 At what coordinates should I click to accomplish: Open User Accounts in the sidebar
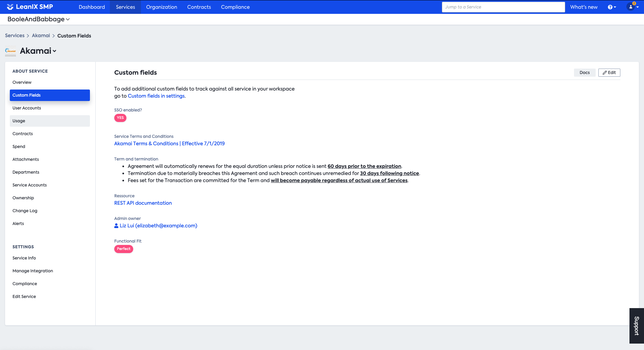(50, 108)
